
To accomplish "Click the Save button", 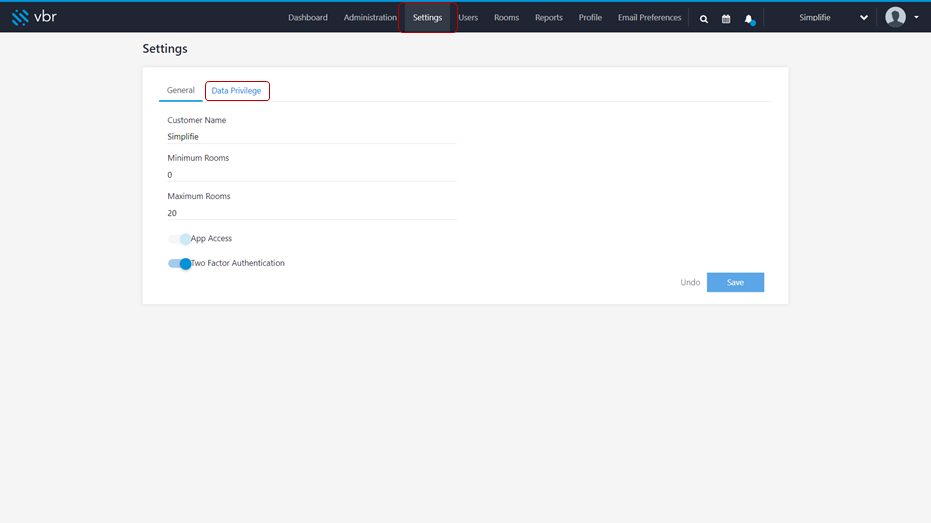I will click(x=735, y=283).
